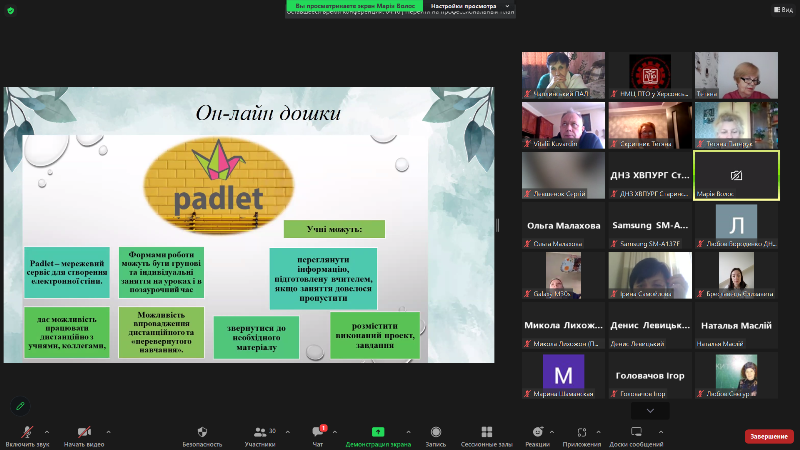
Task: Select Микола Лихож participant tile
Action: 563,325
